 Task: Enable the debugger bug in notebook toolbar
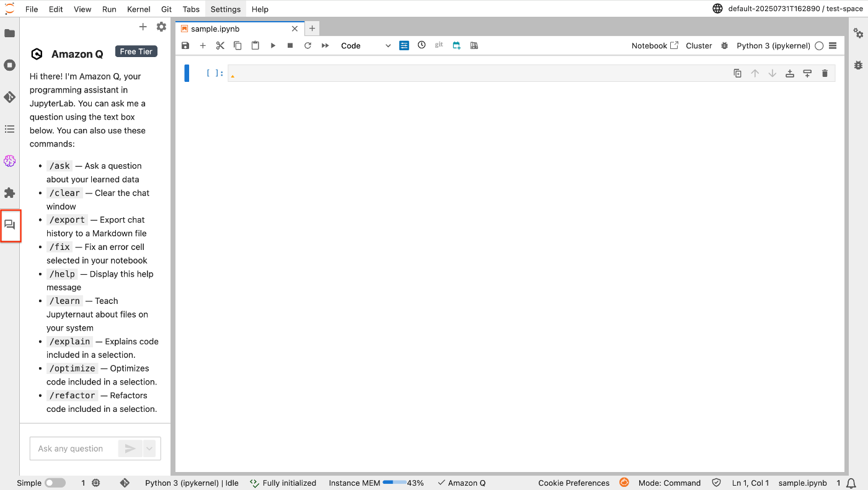(x=725, y=46)
